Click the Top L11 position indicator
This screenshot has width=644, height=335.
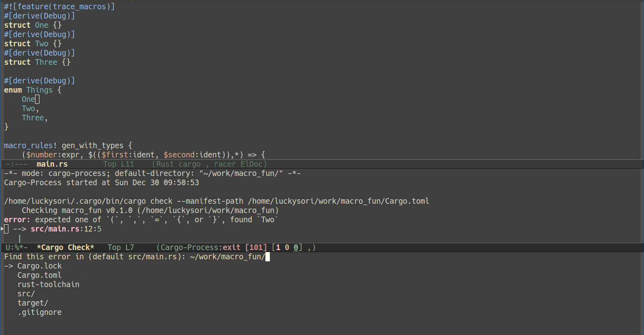[x=118, y=164]
